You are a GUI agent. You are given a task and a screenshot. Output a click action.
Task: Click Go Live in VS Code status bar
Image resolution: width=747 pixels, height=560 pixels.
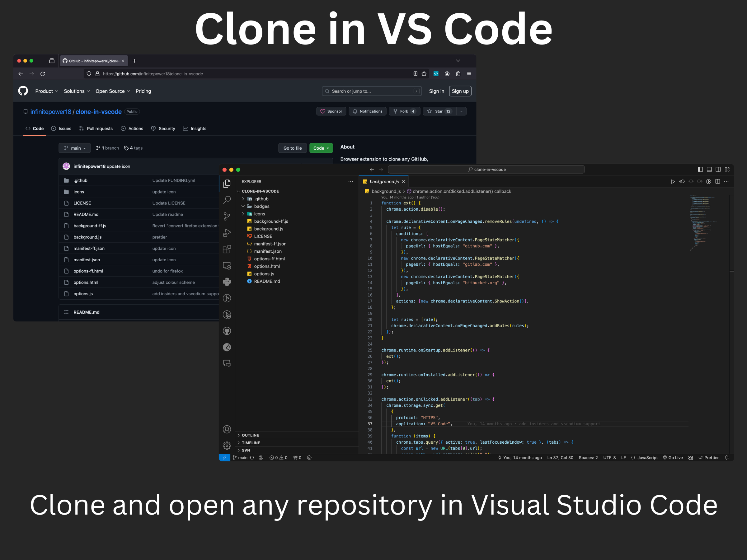(673, 458)
